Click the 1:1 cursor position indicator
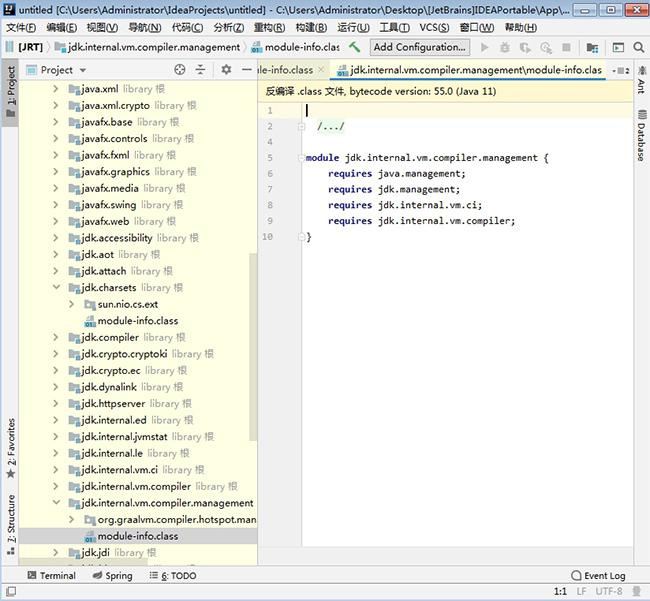The image size is (650, 601). 560,591
